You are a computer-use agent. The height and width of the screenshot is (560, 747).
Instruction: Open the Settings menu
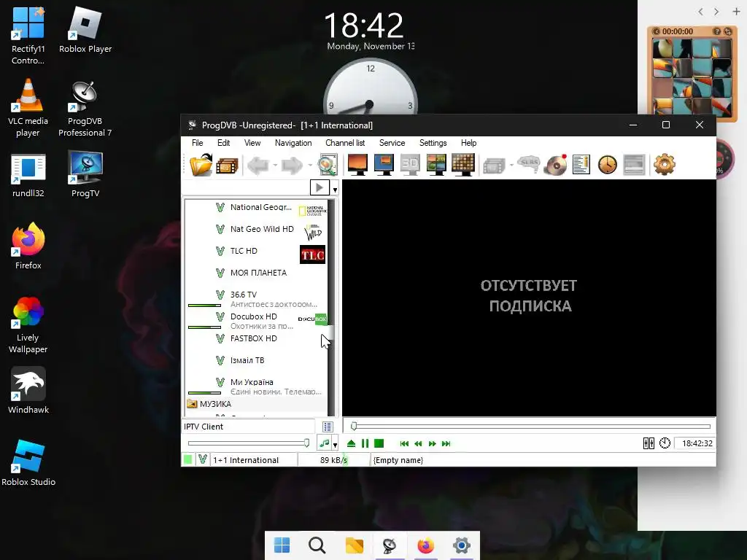tap(433, 143)
